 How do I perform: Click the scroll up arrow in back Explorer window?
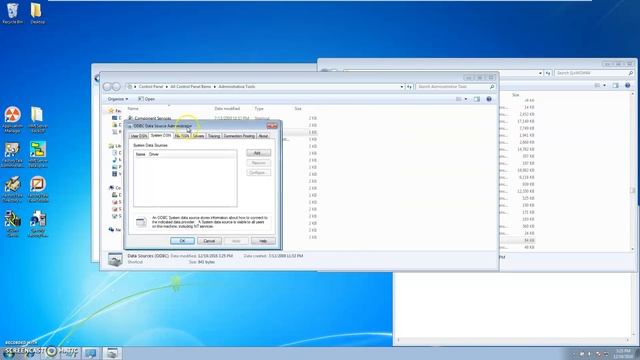pos(633,94)
